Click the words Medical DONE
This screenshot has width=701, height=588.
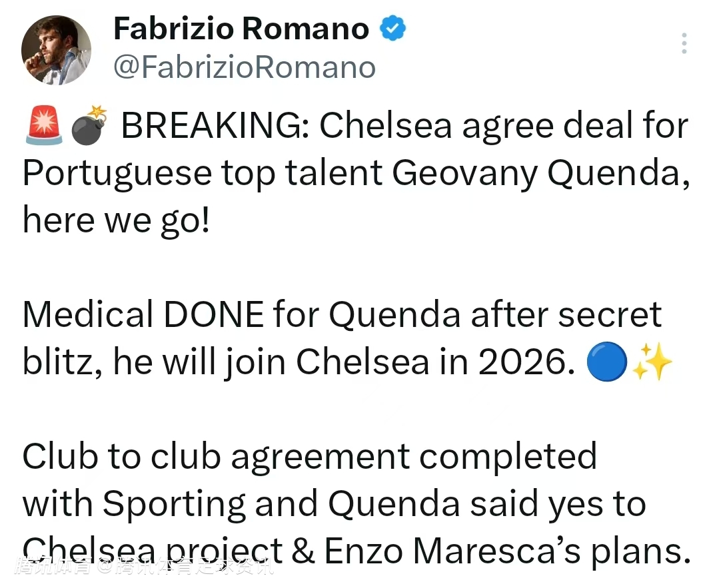[143, 315]
